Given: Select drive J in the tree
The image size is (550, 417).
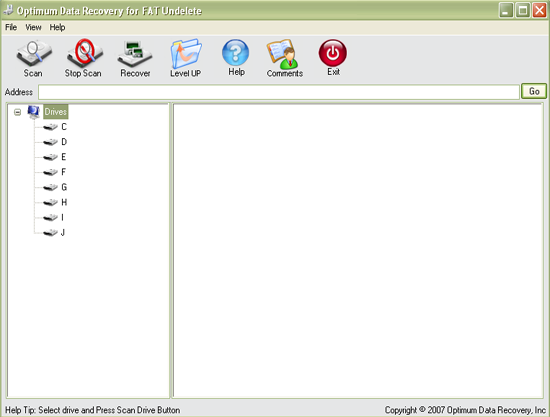Looking at the screenshot, I should coord(63,233).
